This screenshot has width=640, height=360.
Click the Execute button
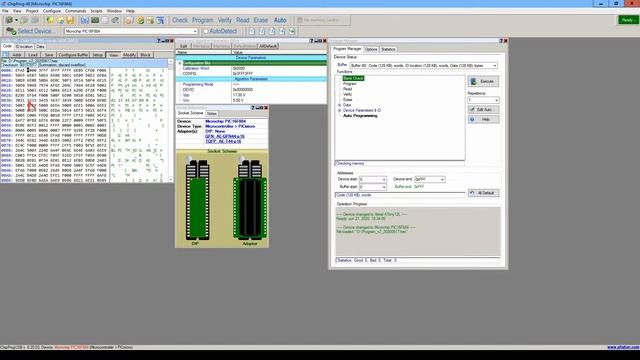point(483,81)
